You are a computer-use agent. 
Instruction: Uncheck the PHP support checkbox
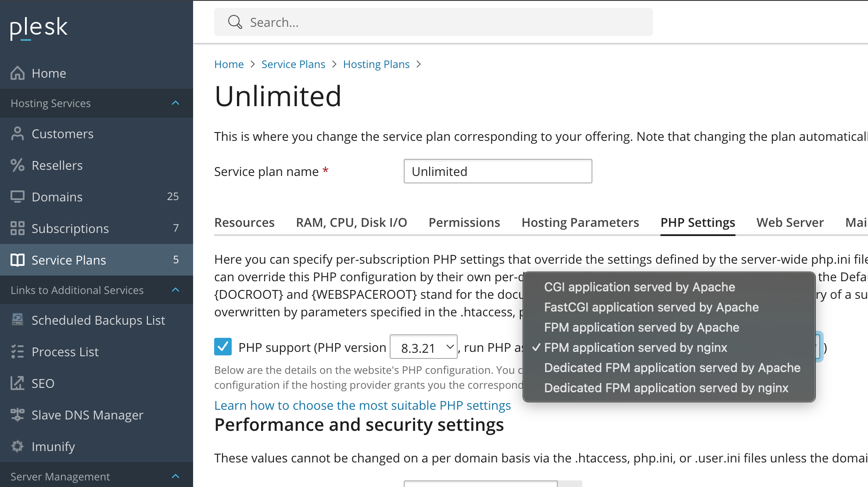[223, 347]
